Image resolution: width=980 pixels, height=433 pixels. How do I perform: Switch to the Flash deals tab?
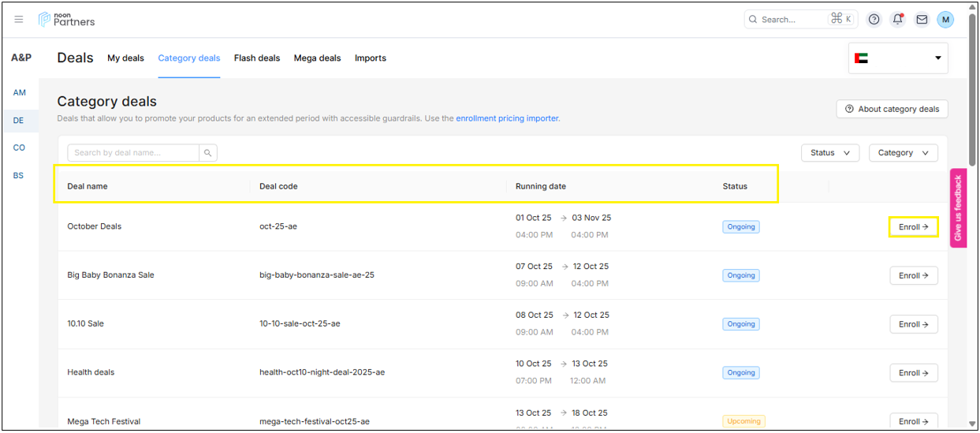257,58
